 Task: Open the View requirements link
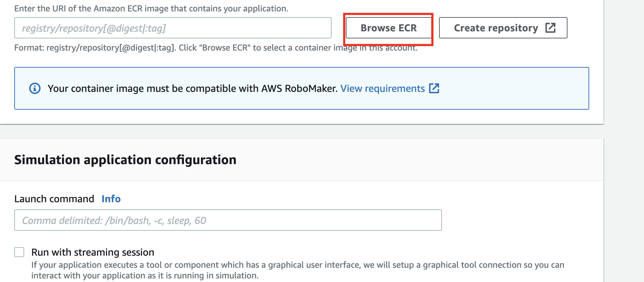click(x=382, y=88)
